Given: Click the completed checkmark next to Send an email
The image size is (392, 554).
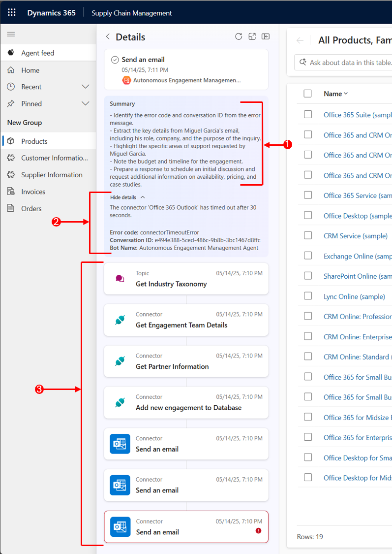Looking at the screenshot, I should coord(115,60).
